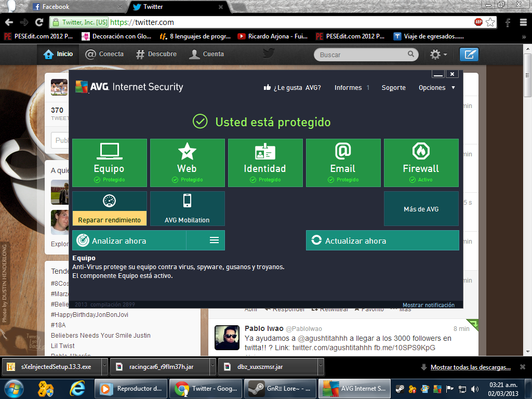The height and width of the screenshot is (399, 532).
Task: Open the 8 lenguajes de progr... bookmark
Action: point(195,36)
